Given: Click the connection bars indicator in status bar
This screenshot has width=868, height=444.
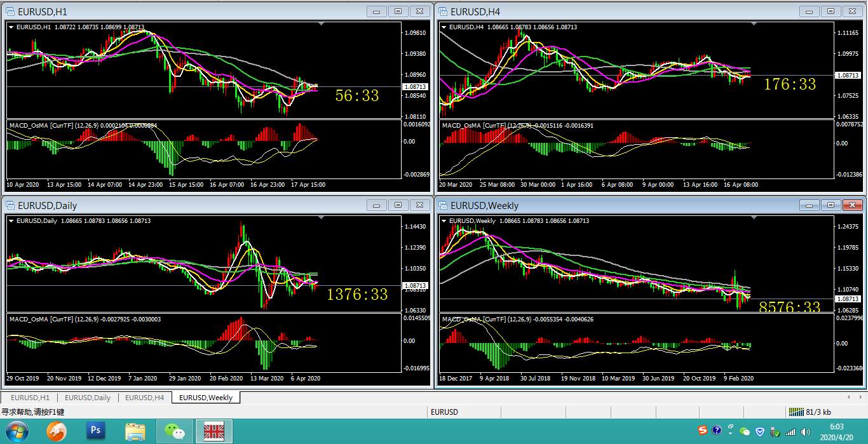Looking at the screenshot, I should (796, 412).
